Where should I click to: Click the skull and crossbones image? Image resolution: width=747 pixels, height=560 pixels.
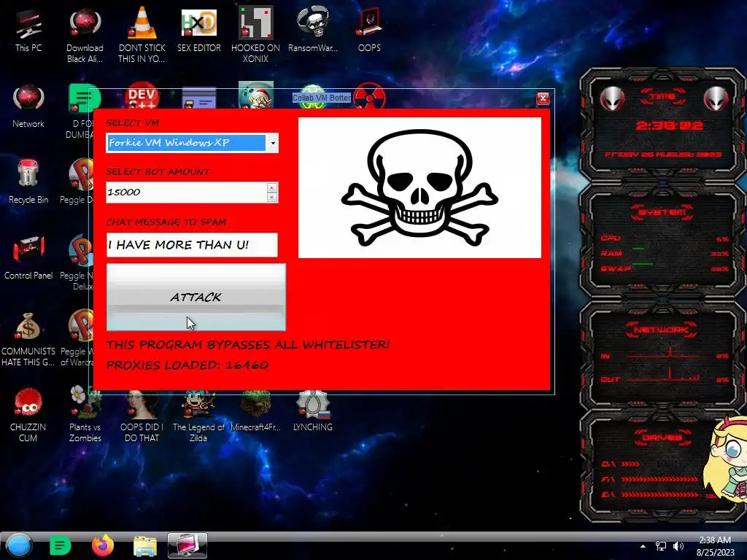(x=419, y=187)
